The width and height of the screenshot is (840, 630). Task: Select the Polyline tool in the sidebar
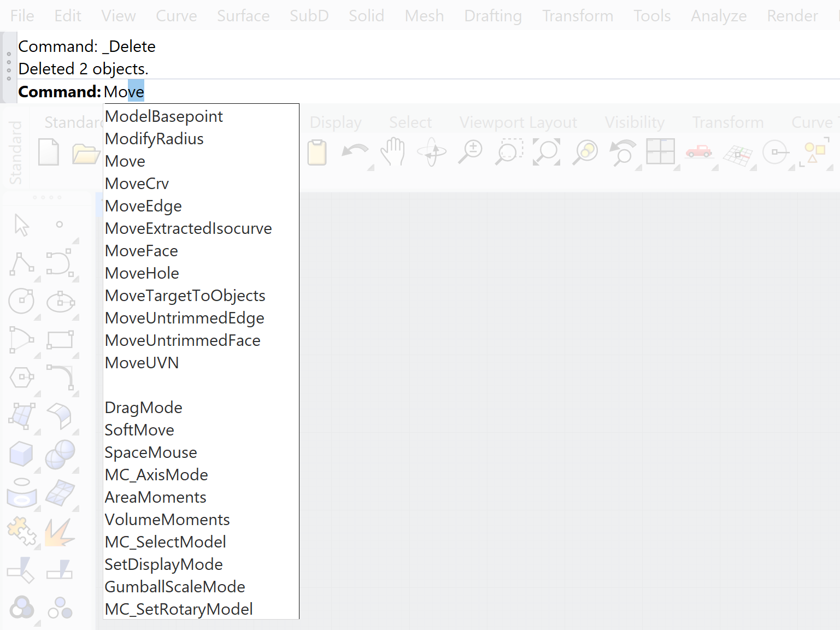click(22, 264)
